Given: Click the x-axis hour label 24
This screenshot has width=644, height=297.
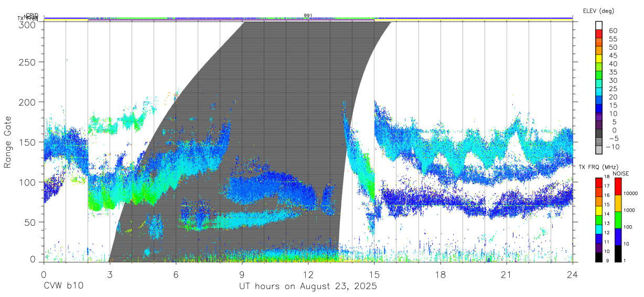Looking at the screenshot, I should (x=572, y=275).
